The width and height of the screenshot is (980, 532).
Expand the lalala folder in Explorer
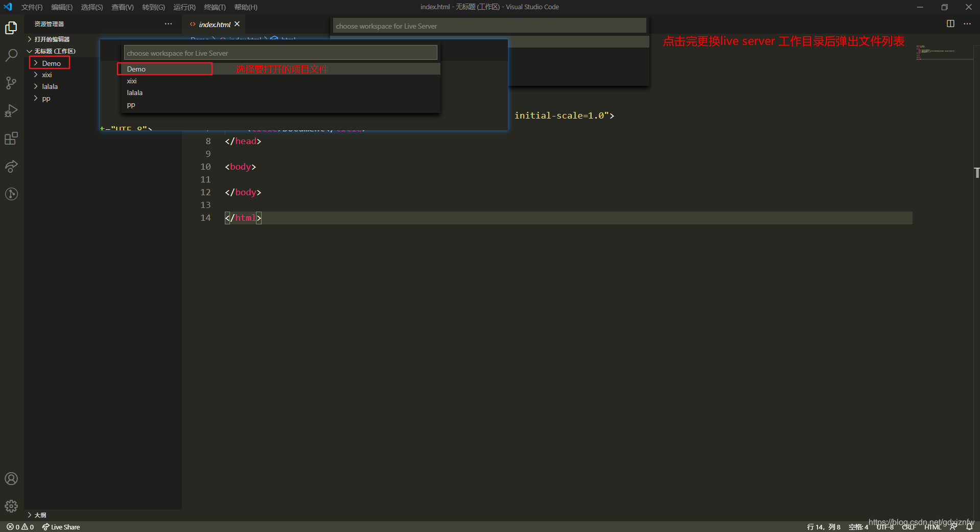pos(50,86)
